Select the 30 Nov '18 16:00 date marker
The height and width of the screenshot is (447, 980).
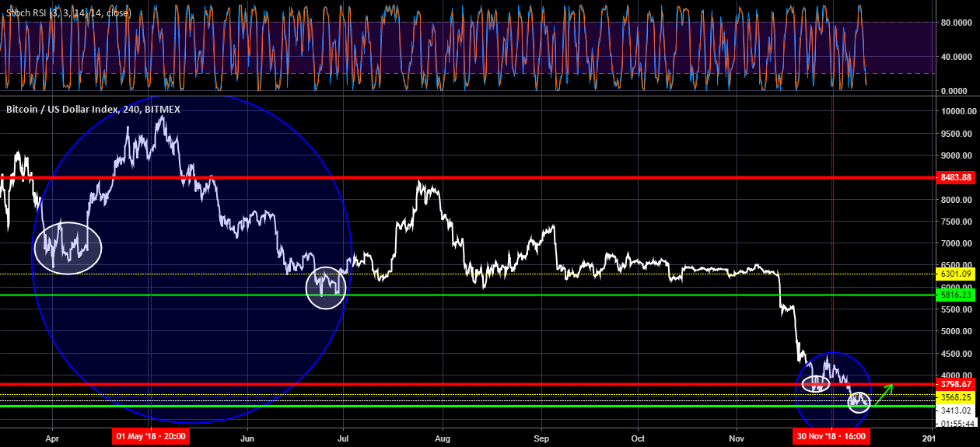[x=831, y=437]
